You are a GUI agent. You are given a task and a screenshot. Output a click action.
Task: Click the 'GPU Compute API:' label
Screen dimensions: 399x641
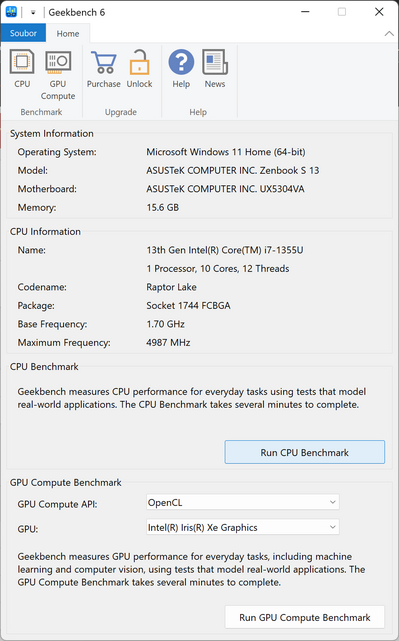coord(57,504)
